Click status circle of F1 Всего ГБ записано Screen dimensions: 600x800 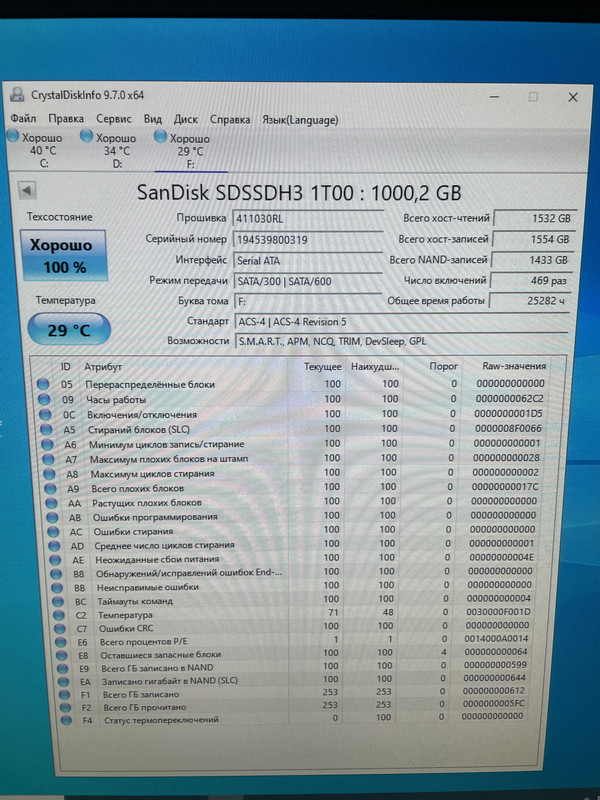[x=64, y=694]
